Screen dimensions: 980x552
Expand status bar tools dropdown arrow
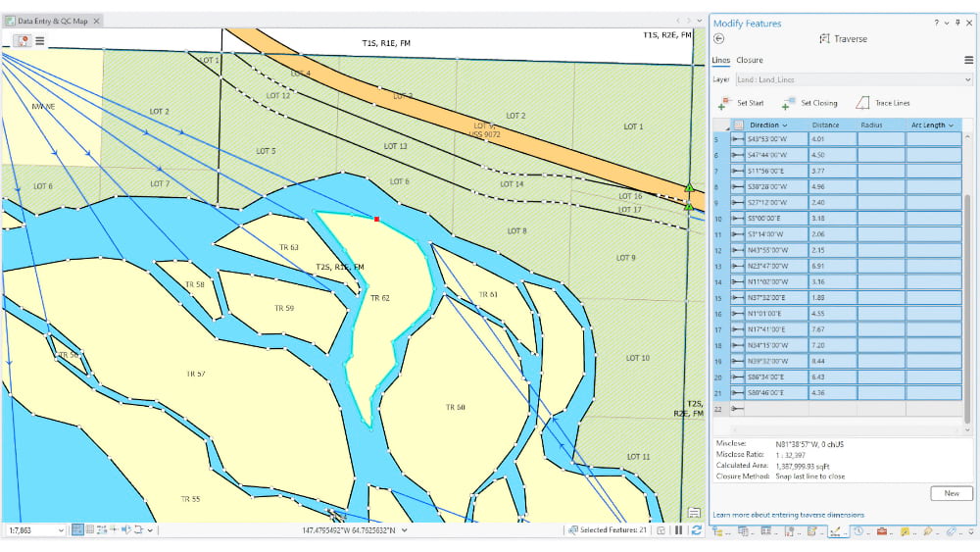(150, 530)
